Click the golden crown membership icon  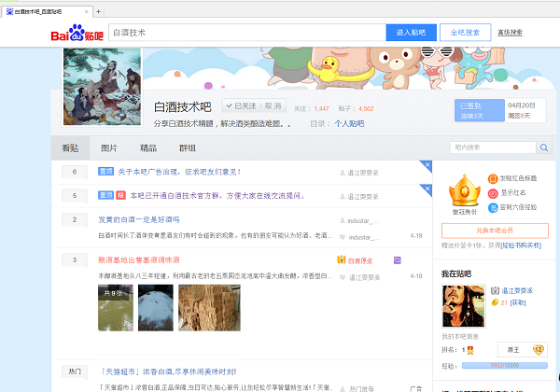[x=463, y=192]
